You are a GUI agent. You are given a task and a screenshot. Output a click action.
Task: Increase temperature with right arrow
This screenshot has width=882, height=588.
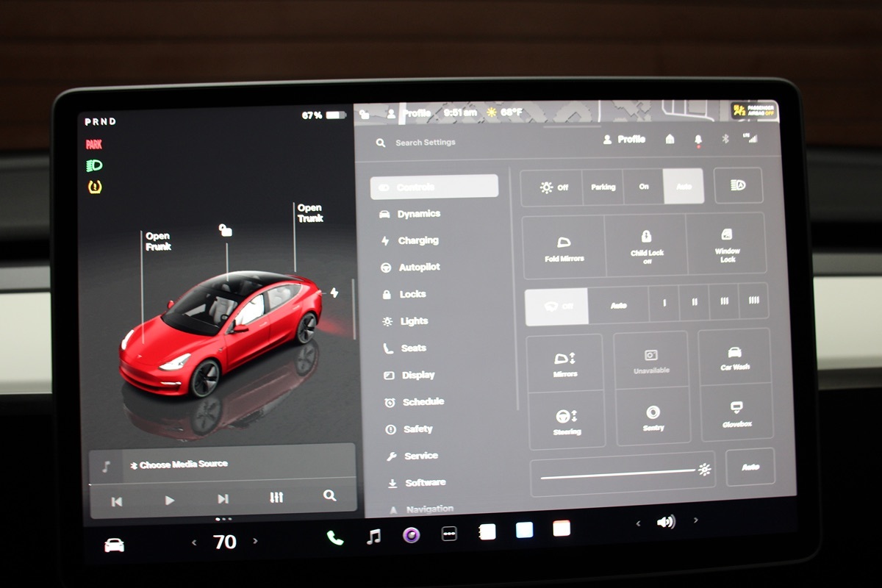(256, 542)
